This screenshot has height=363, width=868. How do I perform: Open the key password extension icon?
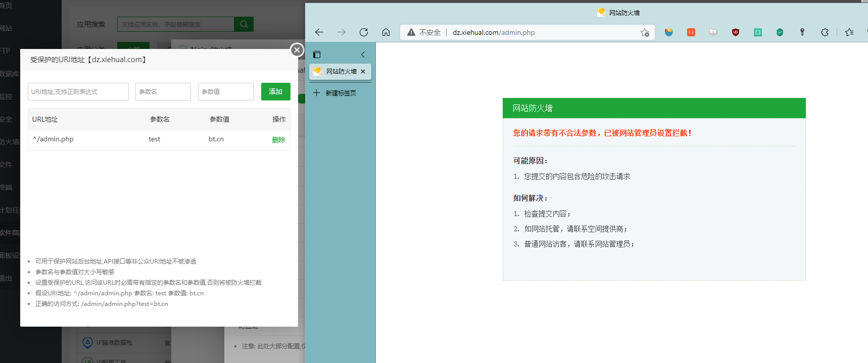coord(802,32)
